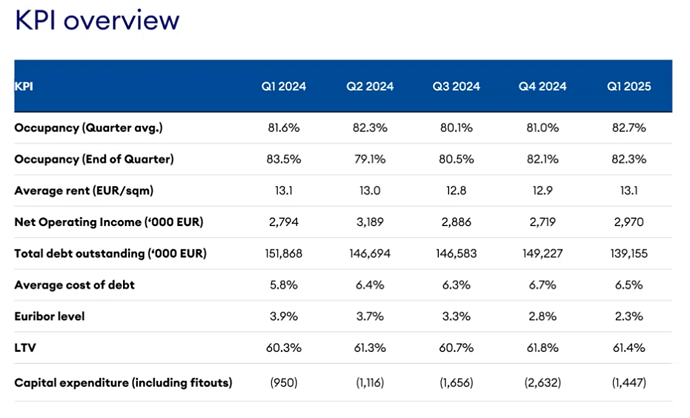Select the 139,155 total debt value
The width and height of the screenshot is (690, 418).
tap(629, 254)
